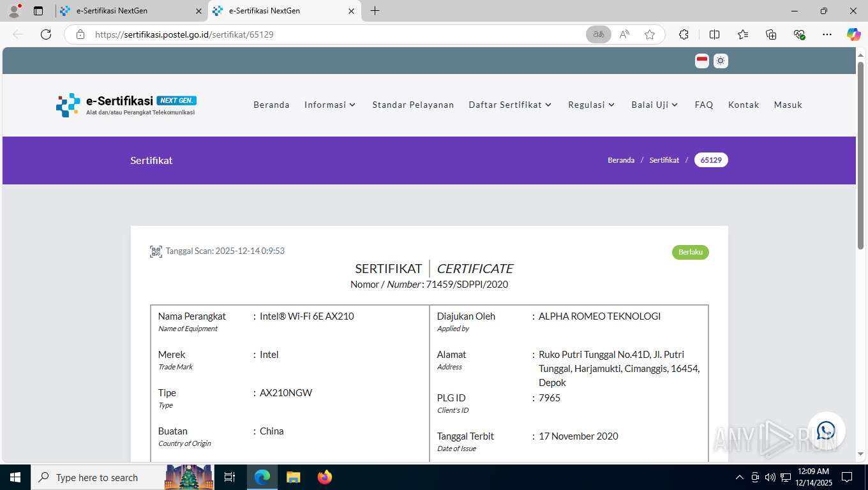Click Masuk to log in
This screenshot has width=868, height=490.
pyautogui.click(x=788, y=105)
